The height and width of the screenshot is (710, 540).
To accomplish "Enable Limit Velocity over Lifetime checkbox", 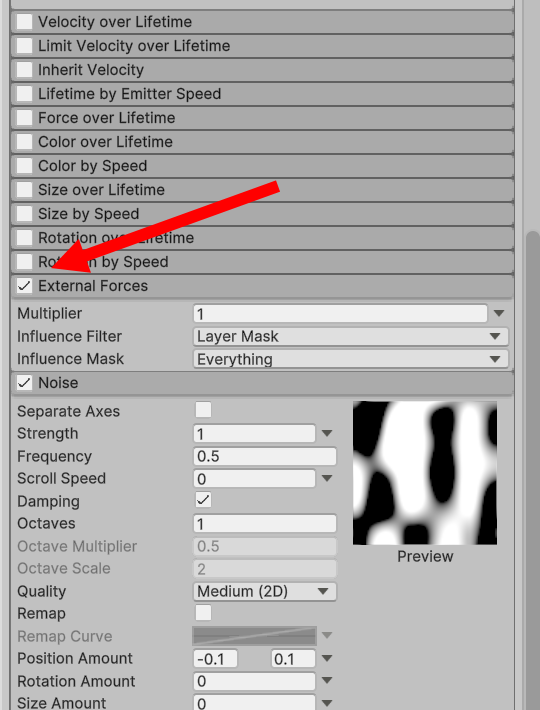I will (24, 46).
